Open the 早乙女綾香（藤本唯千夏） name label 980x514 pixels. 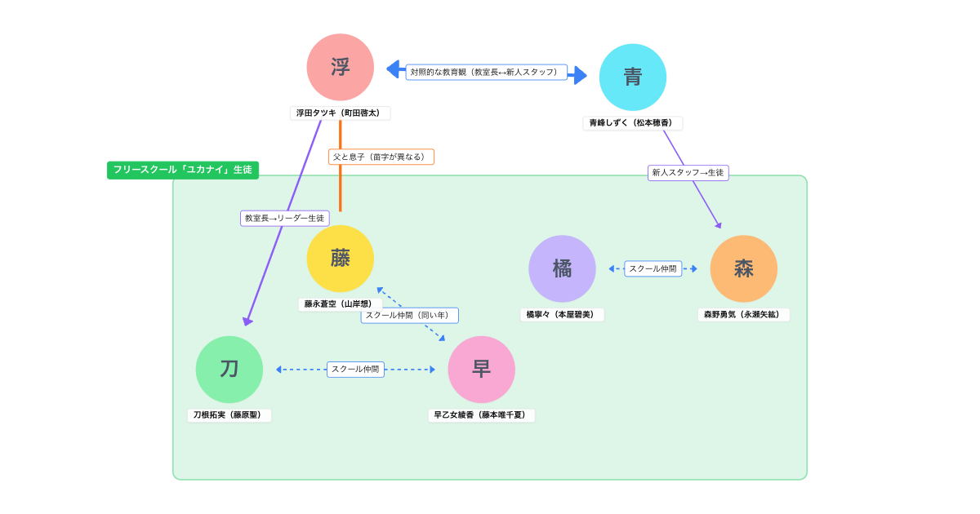[481, 414]
